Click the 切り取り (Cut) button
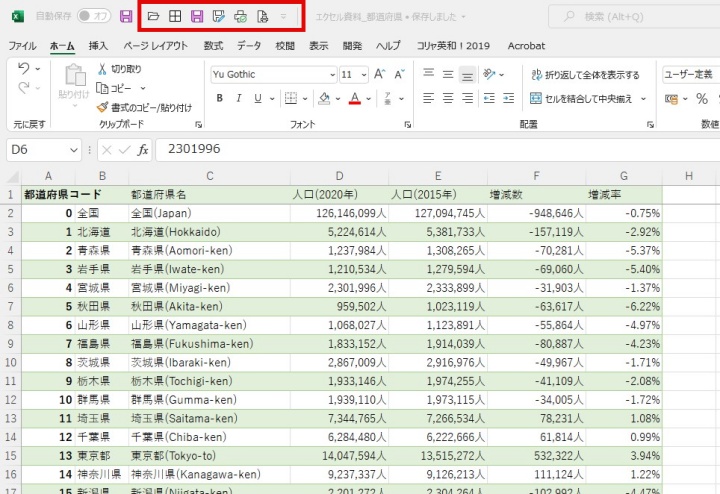Viewport: 720px width, 494px height. 119,69
